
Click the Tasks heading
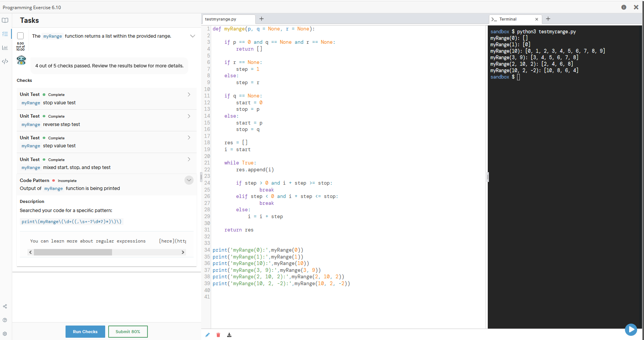click(29, 21)
